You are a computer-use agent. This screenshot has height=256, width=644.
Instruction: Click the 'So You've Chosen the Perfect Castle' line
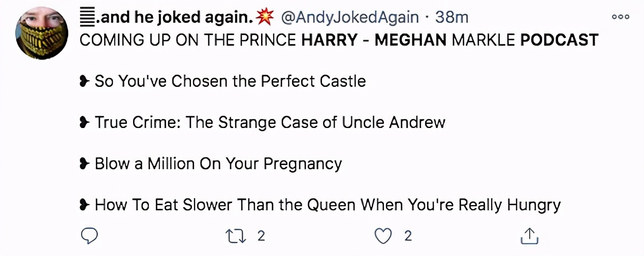pos(230,81)
